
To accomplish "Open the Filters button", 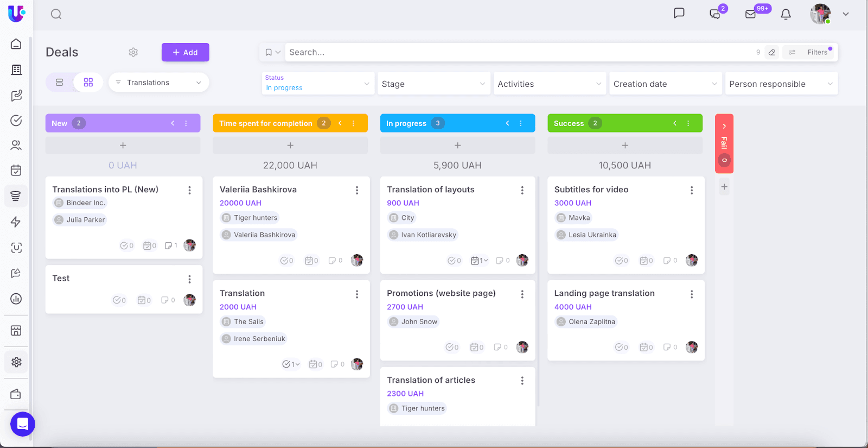I will click(x=811, y=52).
